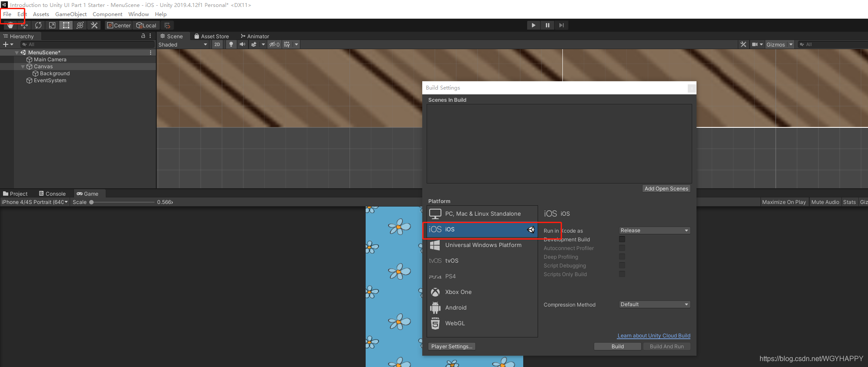
Task: Switch to the Console tab
Action: pos(52,194)
